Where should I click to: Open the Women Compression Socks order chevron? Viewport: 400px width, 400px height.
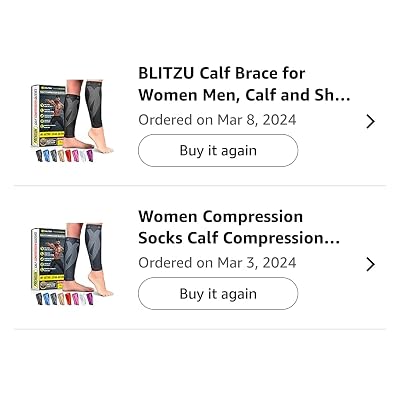370,265
